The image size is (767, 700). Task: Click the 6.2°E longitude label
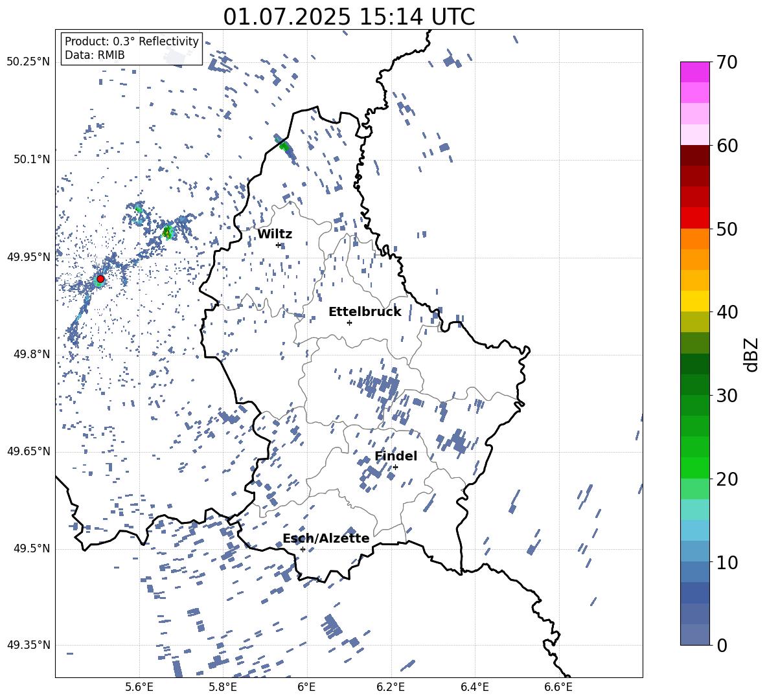[391, 687]
